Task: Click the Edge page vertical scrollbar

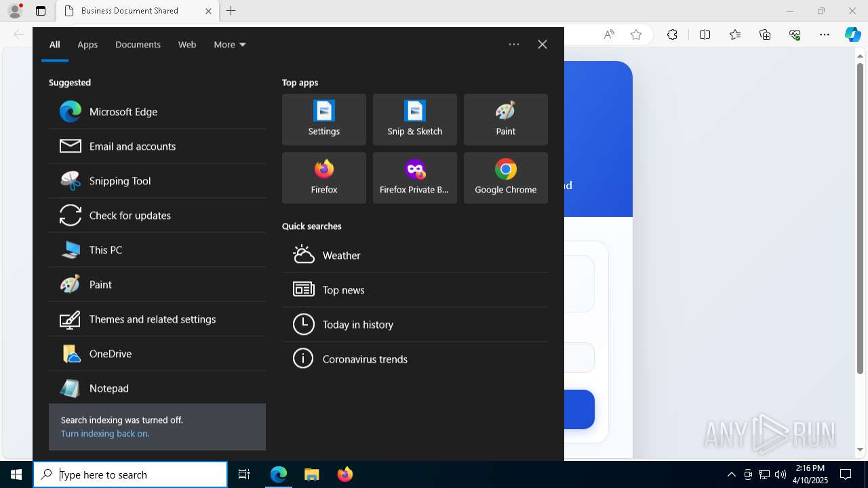Action: pos(861,217)
